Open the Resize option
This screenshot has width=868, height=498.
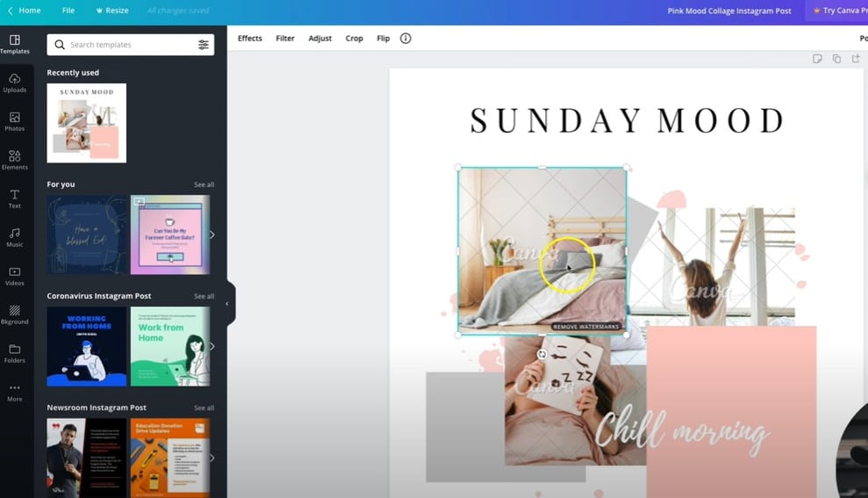[112, 11]
